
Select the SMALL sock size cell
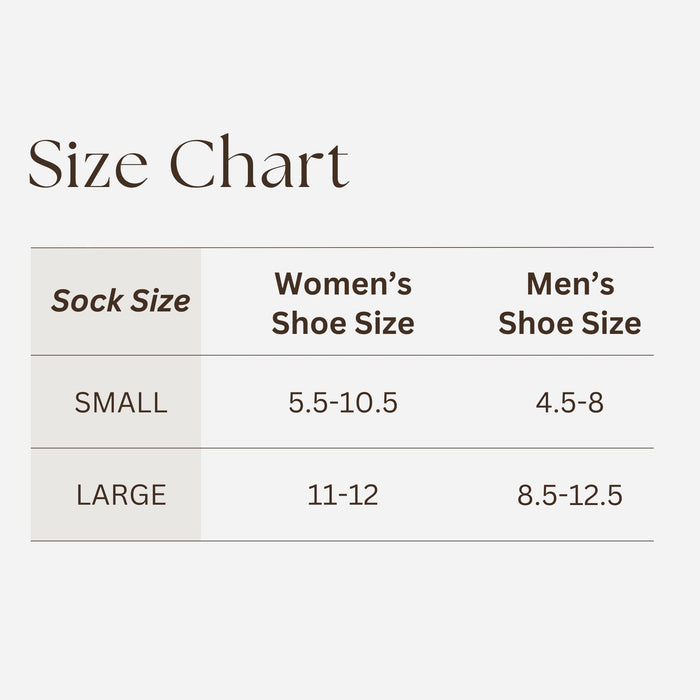pos(120,403)
